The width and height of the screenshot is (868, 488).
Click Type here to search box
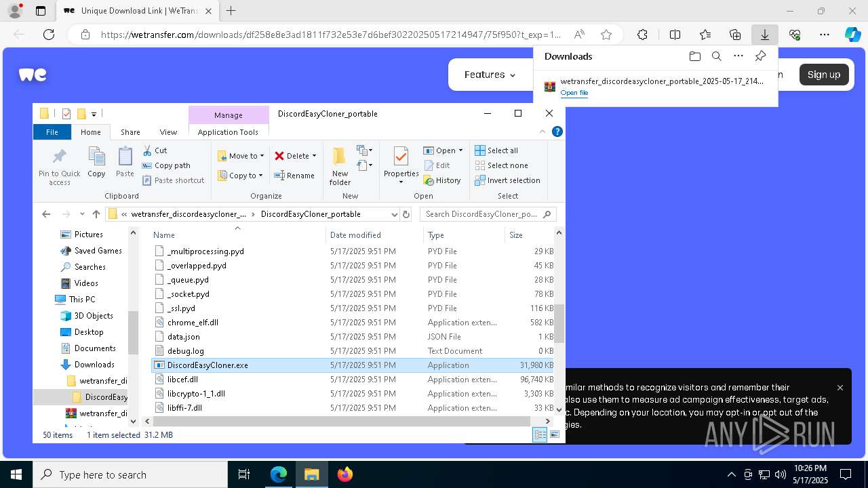130,474
